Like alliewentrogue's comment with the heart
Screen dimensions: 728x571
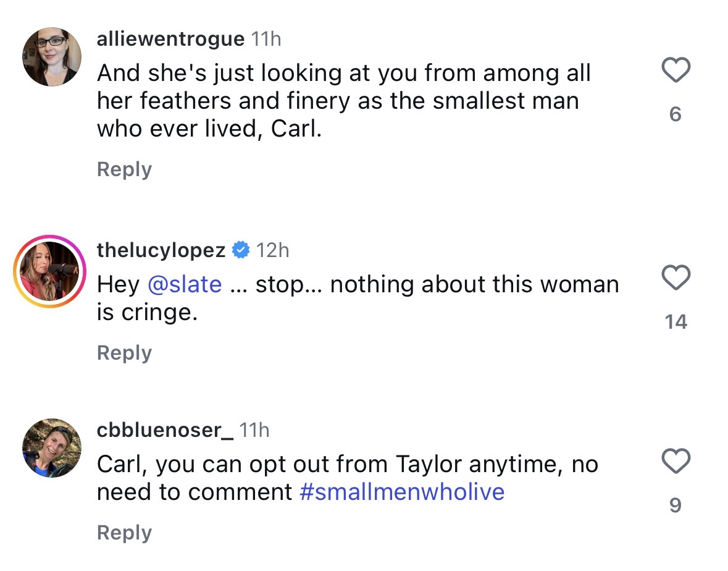[676, 70]
